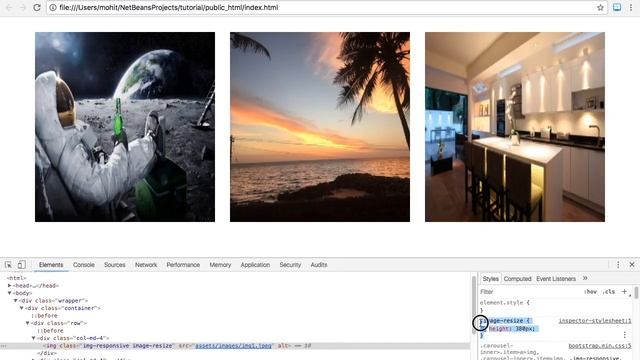Image resolution: width=640 pixels, height=360 pixels.
Task: Click the modern kitchen interior image
Action: click(515, 127)
